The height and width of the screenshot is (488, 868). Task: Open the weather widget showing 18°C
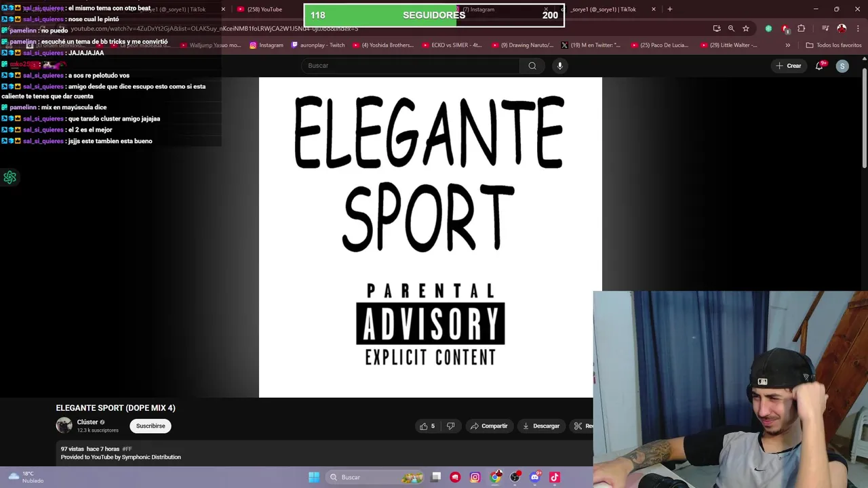pos(24,477)
